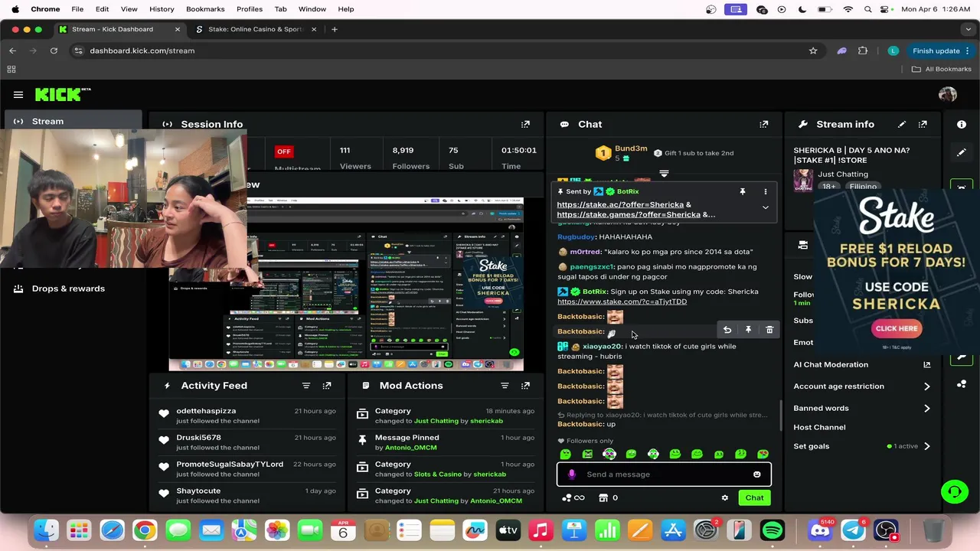Focus the Send a message field
Viewport: 980px width, 551px height.
(x=664, y=474)
